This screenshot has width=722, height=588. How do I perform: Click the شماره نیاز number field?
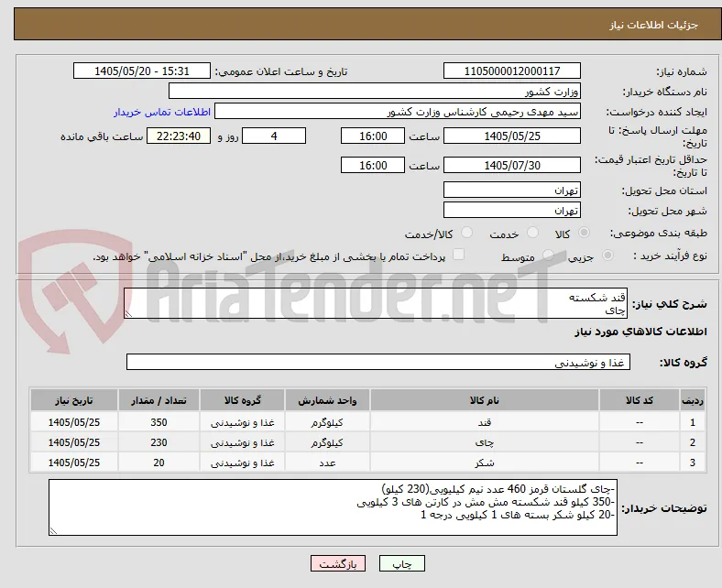(x=511, y=71)
